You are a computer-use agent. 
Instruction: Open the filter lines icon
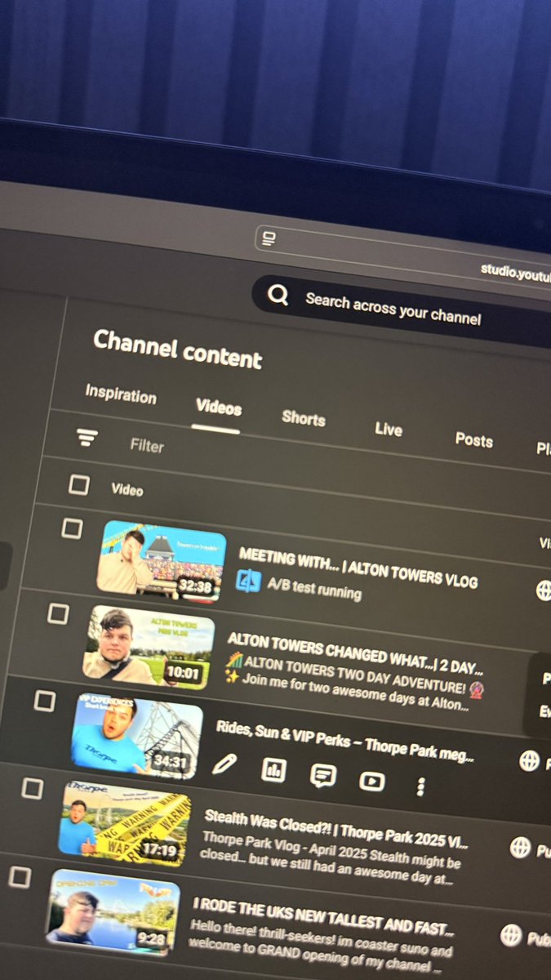(87, 439)
